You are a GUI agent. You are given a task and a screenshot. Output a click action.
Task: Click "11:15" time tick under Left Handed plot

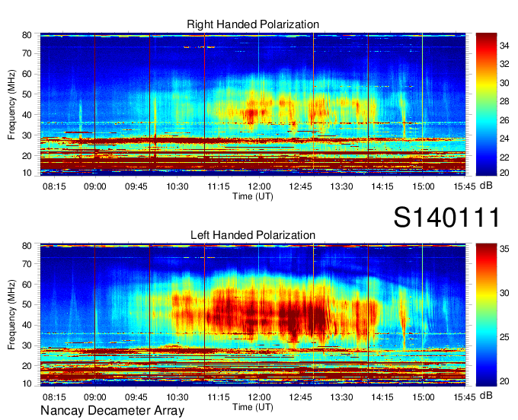219,397
